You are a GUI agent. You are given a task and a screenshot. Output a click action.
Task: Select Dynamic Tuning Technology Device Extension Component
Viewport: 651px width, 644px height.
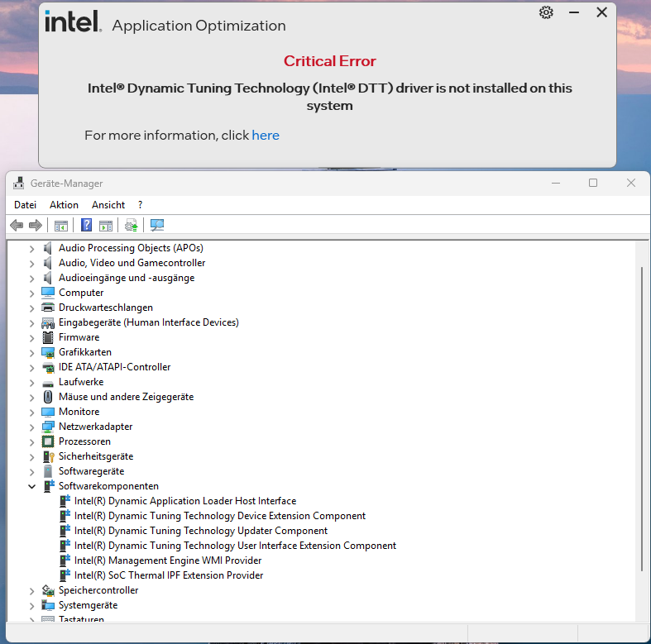(x=220, y=516)
